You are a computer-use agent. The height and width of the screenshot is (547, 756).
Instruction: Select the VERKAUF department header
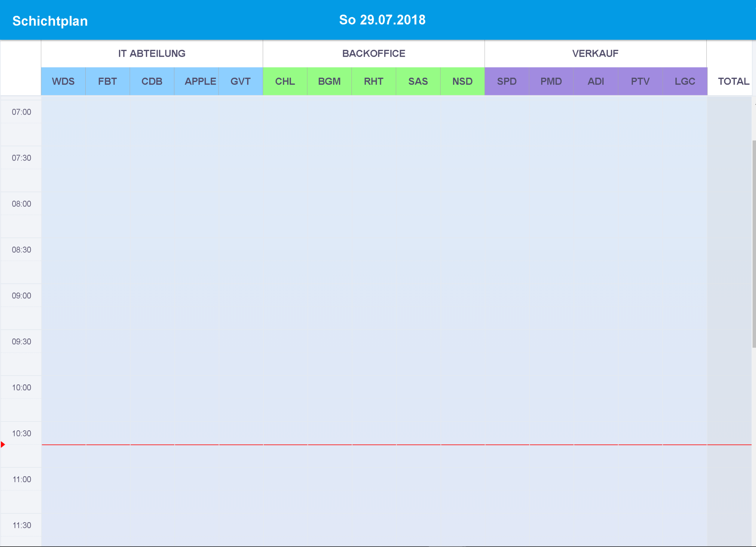pyautogui.click(x=595, y=53)
